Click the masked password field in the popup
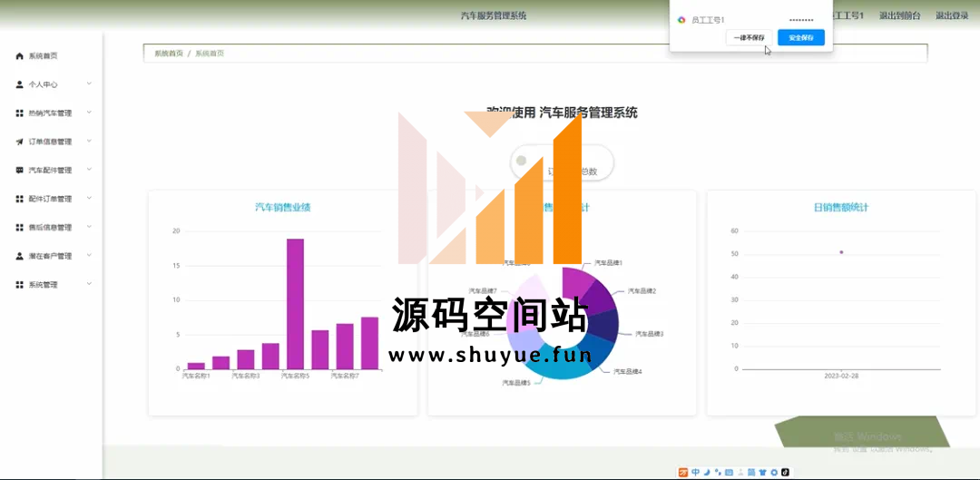 [x=801, y=20]
